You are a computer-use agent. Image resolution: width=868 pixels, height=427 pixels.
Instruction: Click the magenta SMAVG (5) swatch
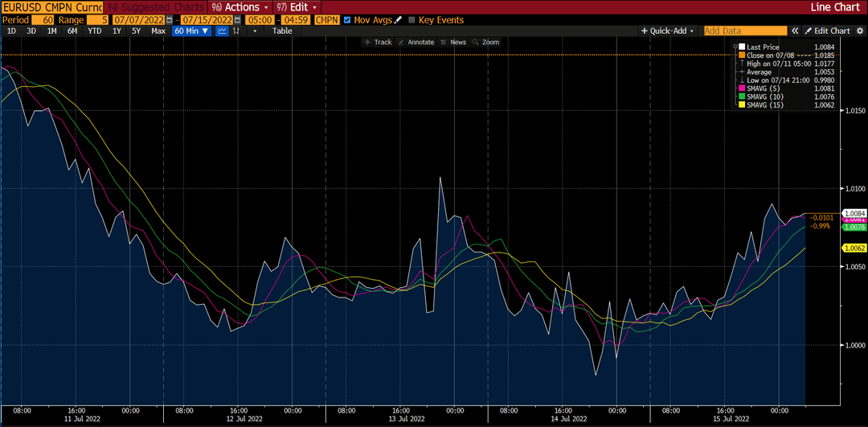[742, 88]
